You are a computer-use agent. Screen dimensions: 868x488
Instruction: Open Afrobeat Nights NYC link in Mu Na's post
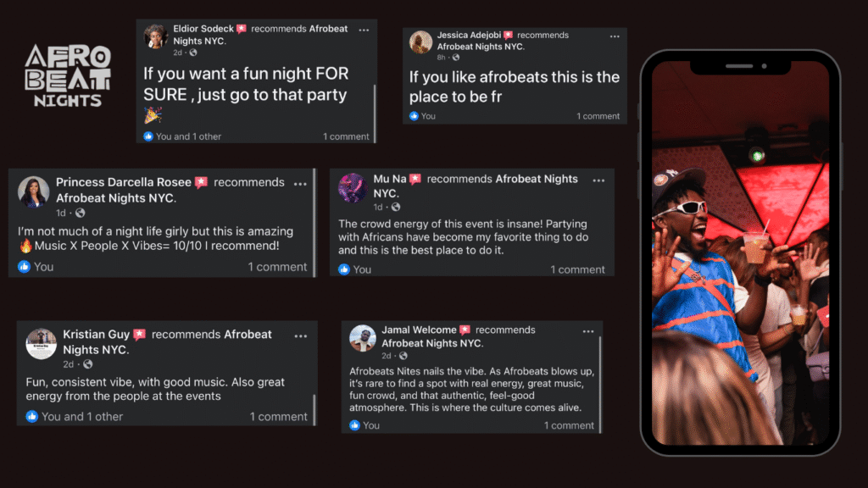coord(536,180)
